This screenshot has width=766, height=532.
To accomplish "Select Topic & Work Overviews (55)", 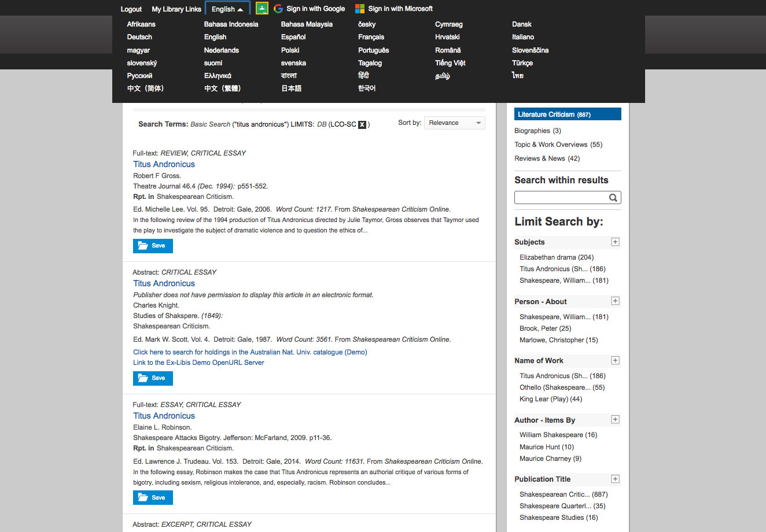I will click(x=558, y=145).
